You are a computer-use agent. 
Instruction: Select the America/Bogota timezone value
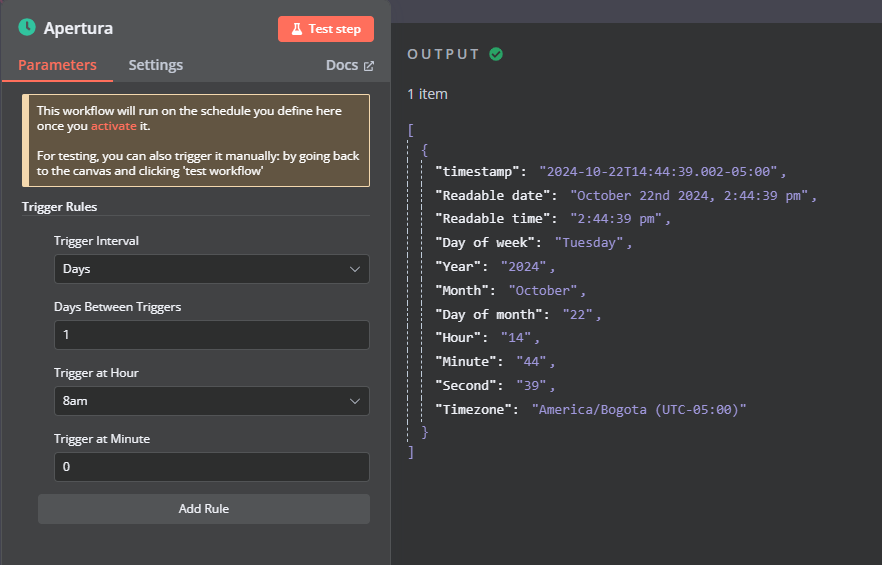pyautogui.click(x=639, y=409)
